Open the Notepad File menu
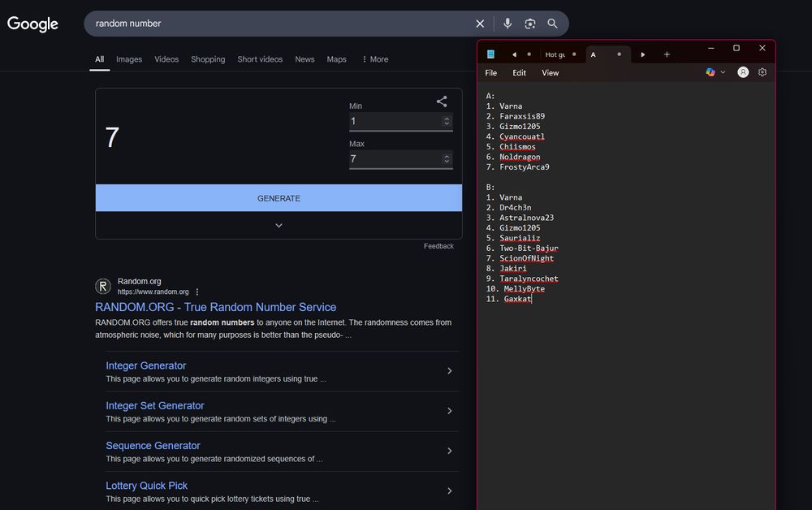Viewport: 812px width, 510px height. point(491,73)
